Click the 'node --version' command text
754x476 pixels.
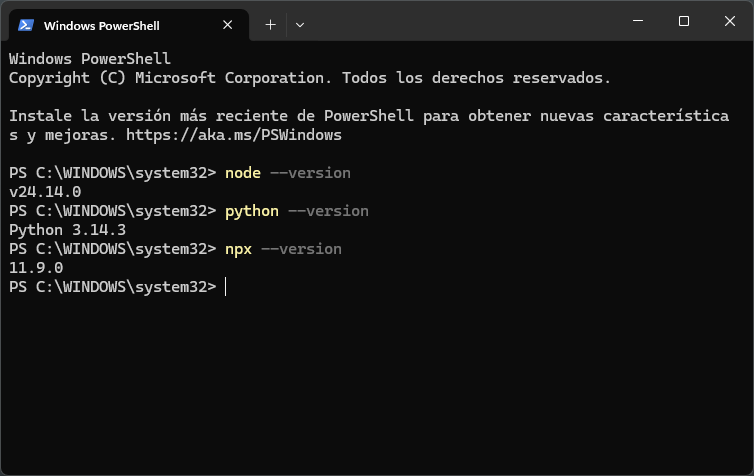[288, 173]
